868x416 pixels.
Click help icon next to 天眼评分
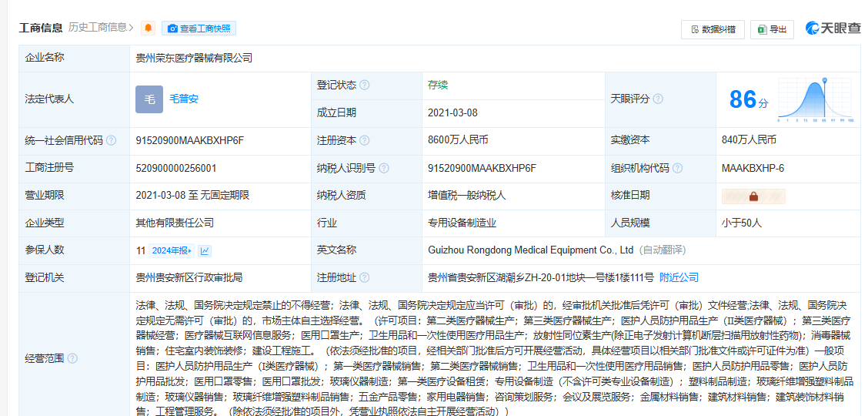click(x=658, y=99)
